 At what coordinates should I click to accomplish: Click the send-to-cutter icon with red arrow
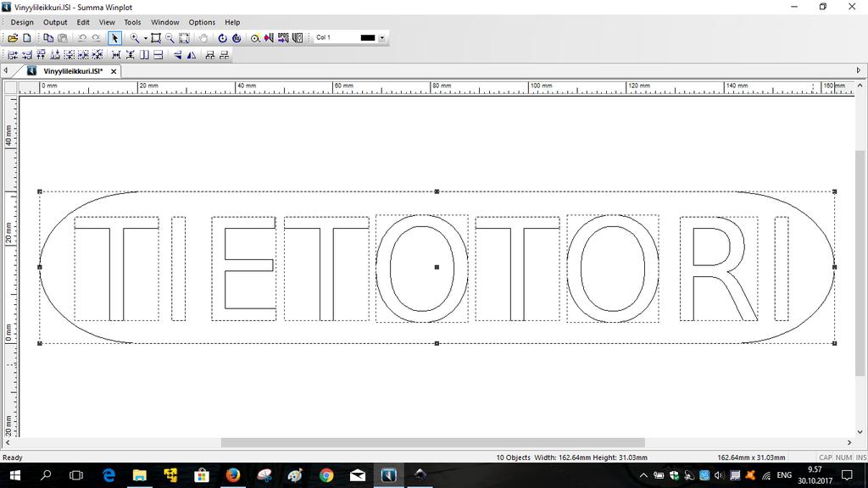click(x=269, y=38)
